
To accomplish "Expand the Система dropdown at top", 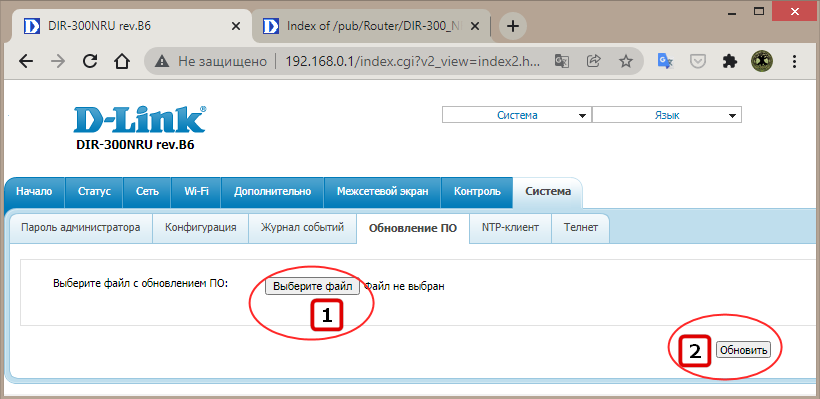I will tap(517, 116).
